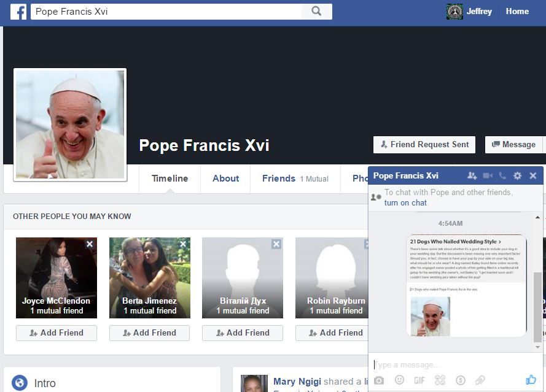Viewport: 546px width, 392px height.
Task: Go to Home in top bar
Action: (517, 12)
